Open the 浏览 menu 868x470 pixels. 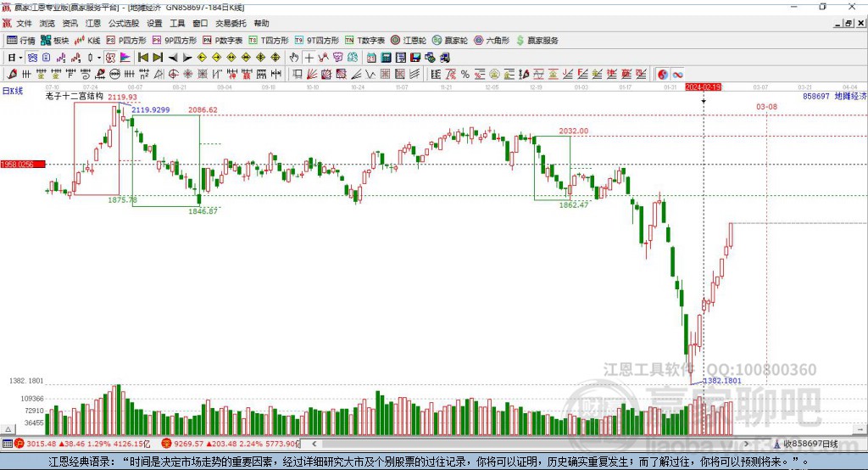point(47,23)
